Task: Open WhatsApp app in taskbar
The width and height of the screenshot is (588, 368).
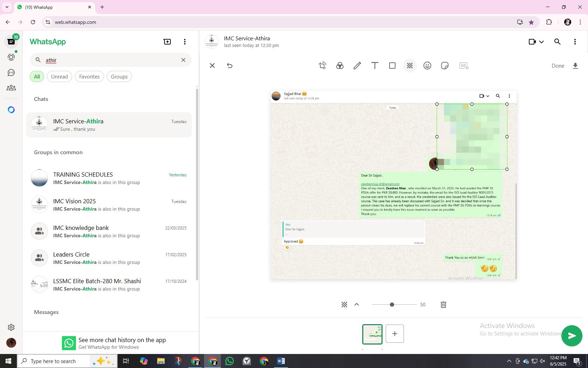Action: [x=230, y=361]
